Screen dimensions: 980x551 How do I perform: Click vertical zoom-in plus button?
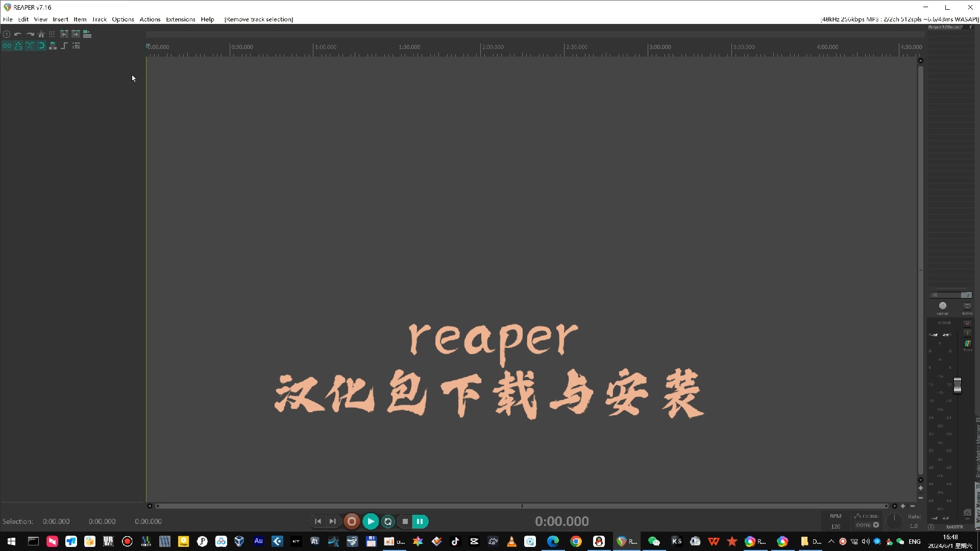(x=921, y=488)
